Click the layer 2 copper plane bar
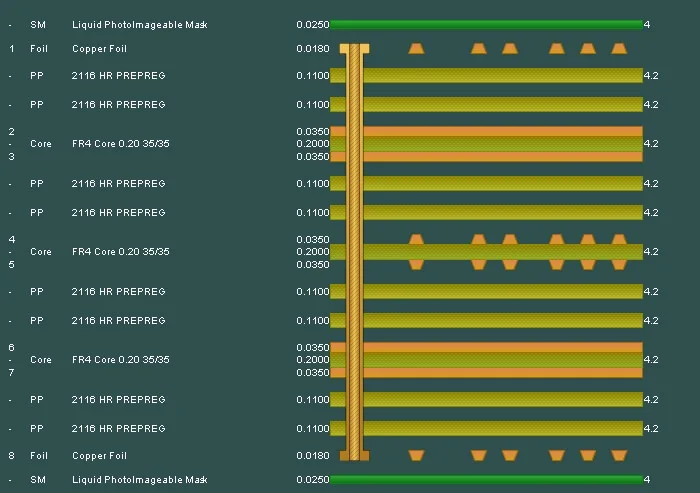This screenshot has height=493, width=700. point(500,131)
